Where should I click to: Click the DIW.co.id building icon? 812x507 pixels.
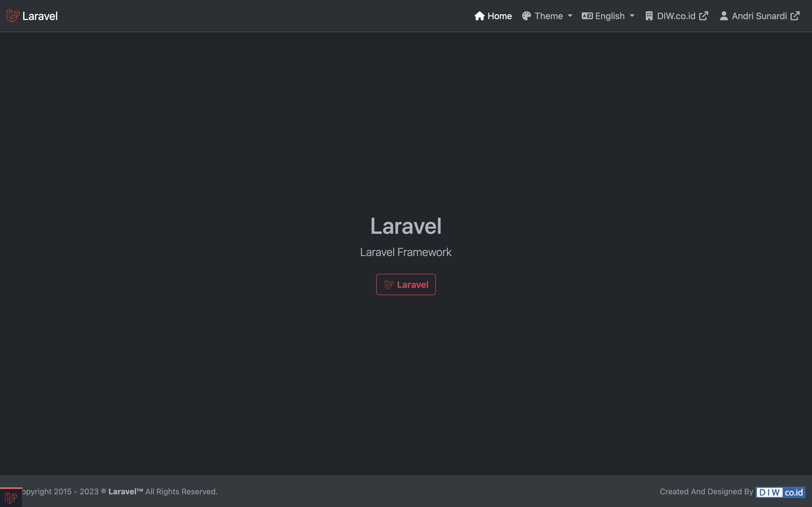tap(649, 16)
